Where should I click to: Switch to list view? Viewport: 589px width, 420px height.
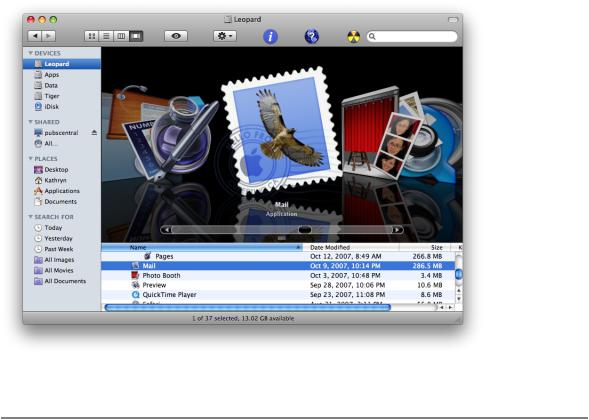(x=106, y=36)
